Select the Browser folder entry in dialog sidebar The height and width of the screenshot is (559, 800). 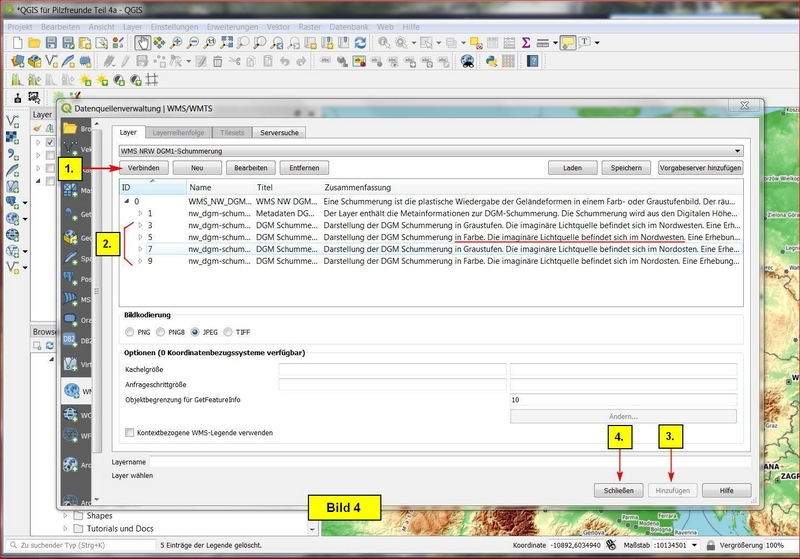point(76,129)
